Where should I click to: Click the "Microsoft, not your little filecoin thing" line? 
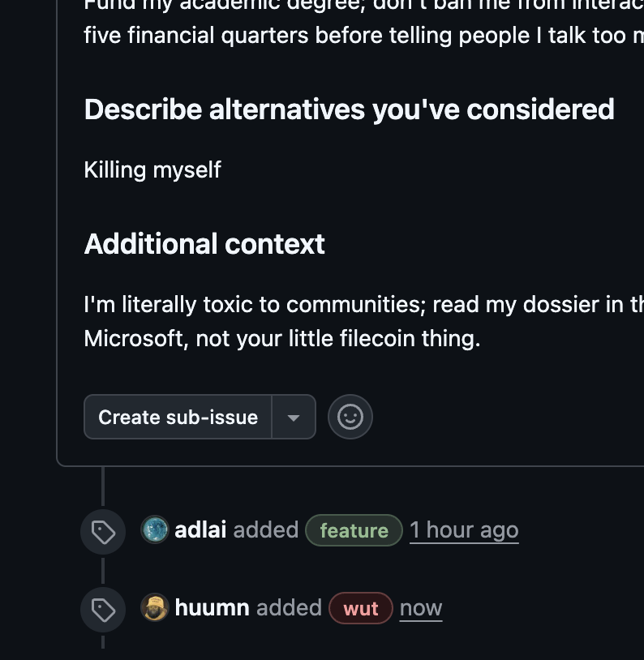(x=282, y=338)
